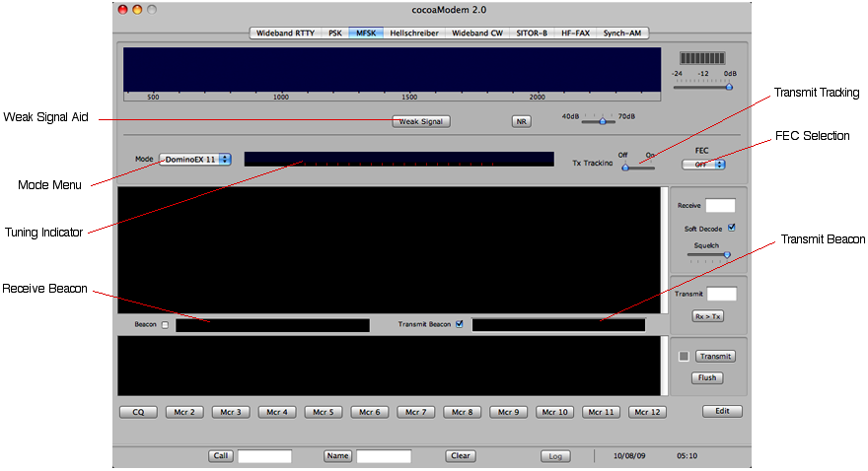Open the Wideband CW tab
The height and width of the screenshot is (471, 868).
(477, 34)
